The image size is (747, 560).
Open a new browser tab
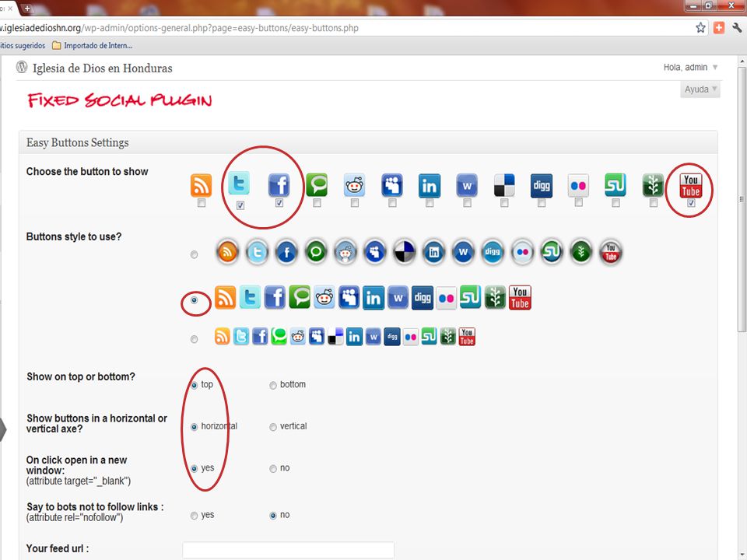27,8
